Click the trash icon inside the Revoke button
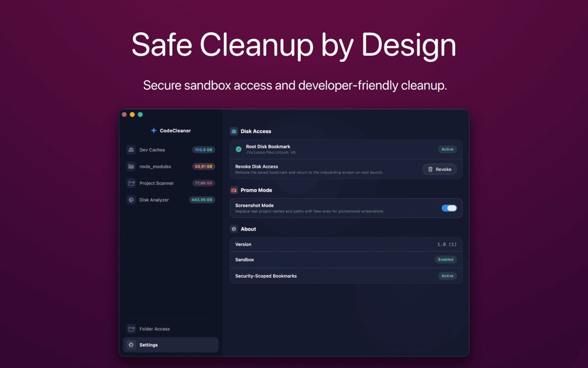The height and width of the screenshot is (368, 588). (x=429, y=169)
